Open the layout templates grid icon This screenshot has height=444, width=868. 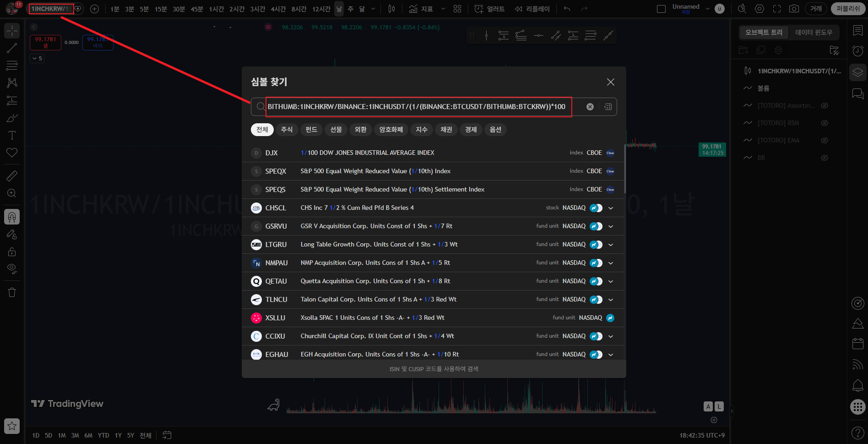[x=457, y=9]
